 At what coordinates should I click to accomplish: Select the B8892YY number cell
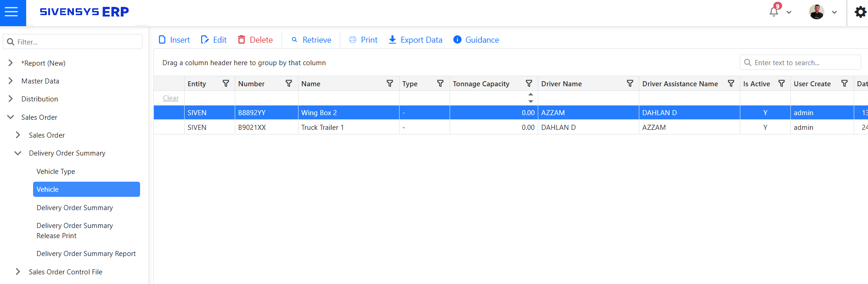(266, 112)
